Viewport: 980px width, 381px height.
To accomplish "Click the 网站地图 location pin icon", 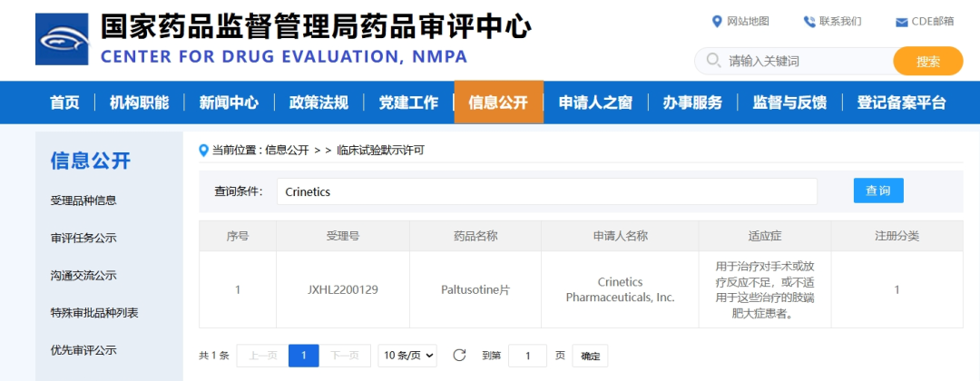I will point(718,22).
